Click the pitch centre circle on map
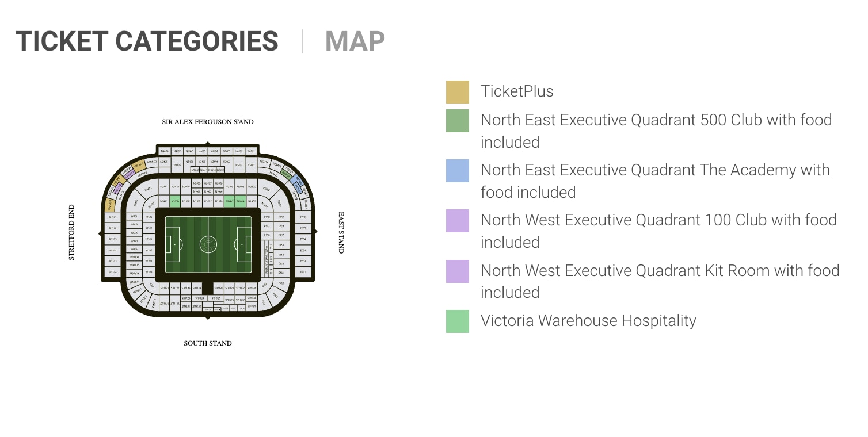 [208, 244]
